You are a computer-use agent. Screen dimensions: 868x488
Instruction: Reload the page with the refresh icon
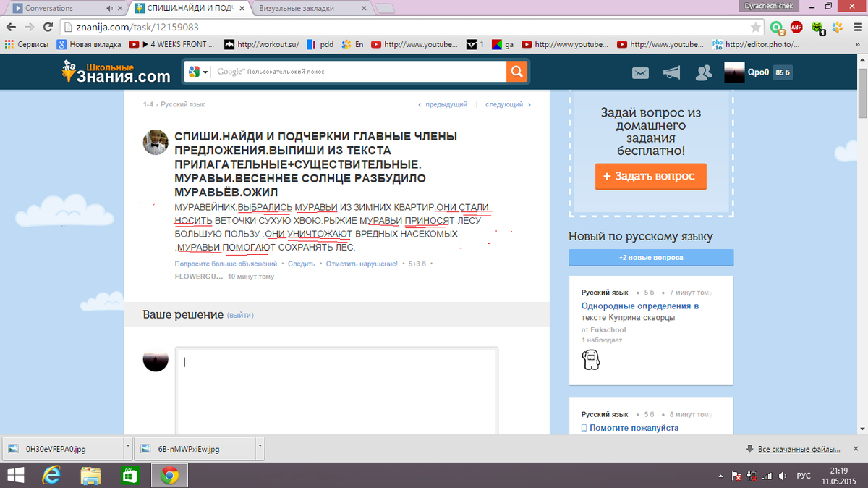(x=48, y=28)
